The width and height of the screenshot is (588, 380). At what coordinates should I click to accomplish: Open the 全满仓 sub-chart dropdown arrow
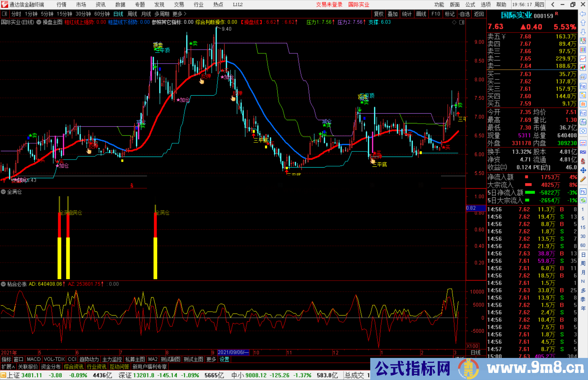(3, 192)
